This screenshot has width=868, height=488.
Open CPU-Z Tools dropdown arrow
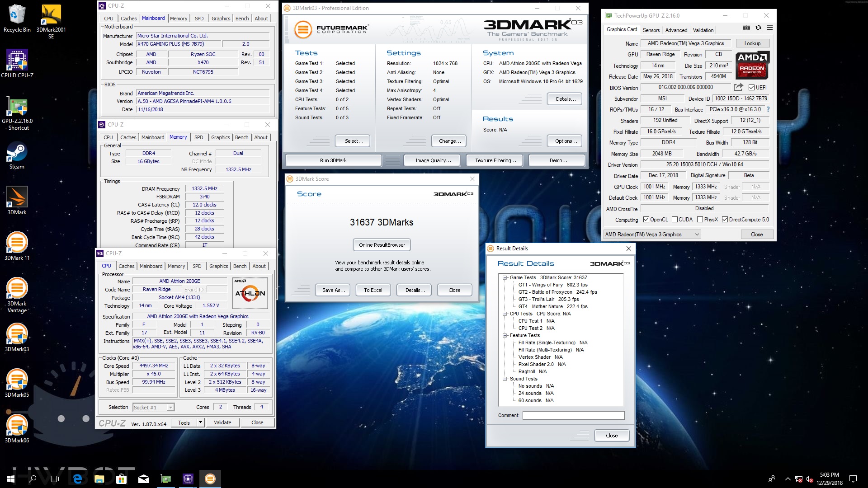[x=200, y=422]
